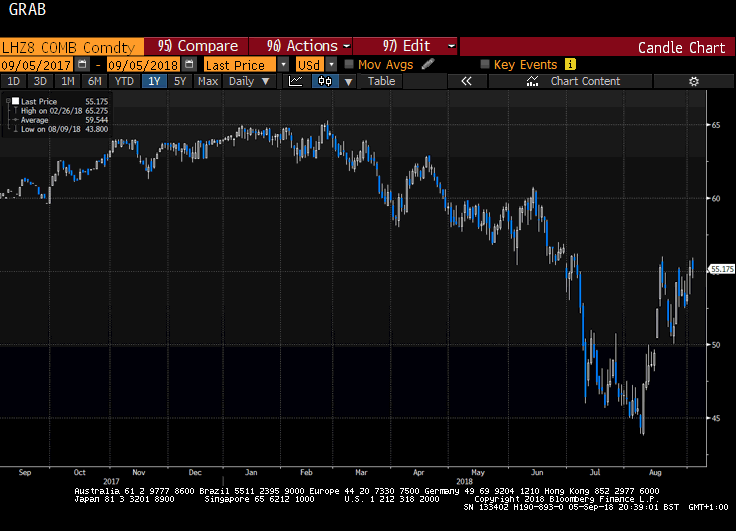Open the Table view button
This screenshot has width=736, height=531.
click(x=381, y=81)
